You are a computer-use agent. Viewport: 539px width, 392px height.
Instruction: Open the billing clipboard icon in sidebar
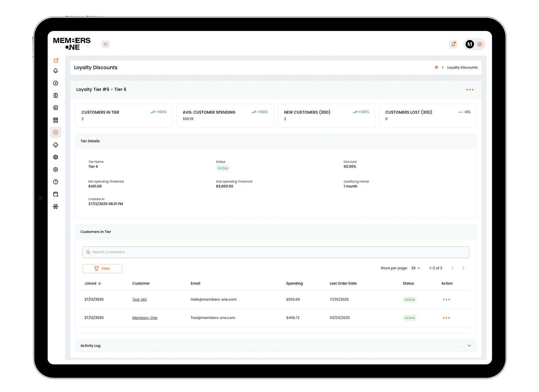coord(55,95)
